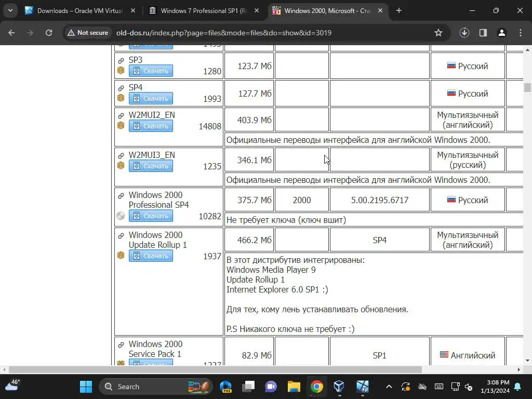Download Windows 2000 Professional SP4

pos(151,216)
